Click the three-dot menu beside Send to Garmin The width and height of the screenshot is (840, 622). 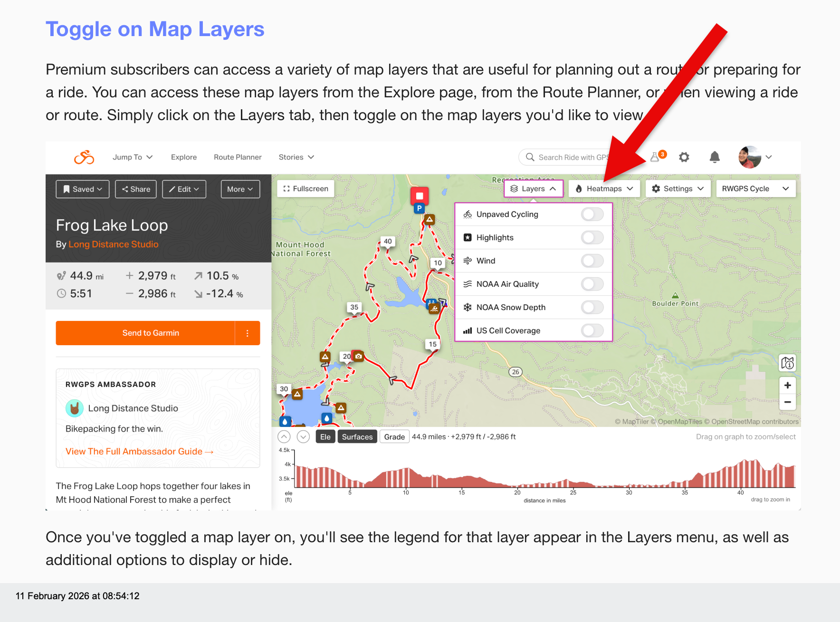click(248, 333)
